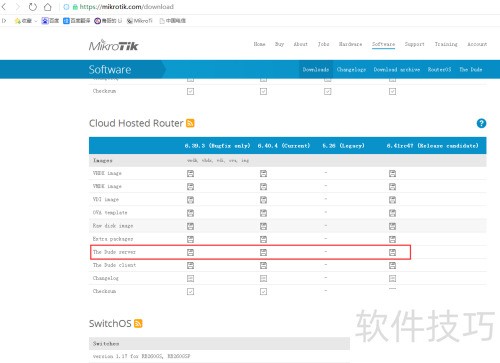Image resolution: width=500 pixels, height=363 pixels.
Task: Click the "SwitchOS" heading
Action: click(110, 323)
